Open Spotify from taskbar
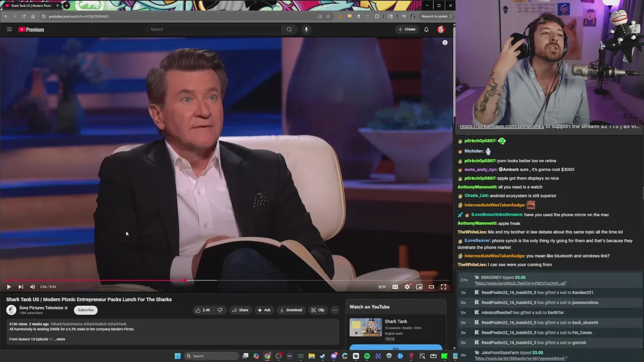Image resolution: width=644 pixels, height=362 pixels. [367, 356]
